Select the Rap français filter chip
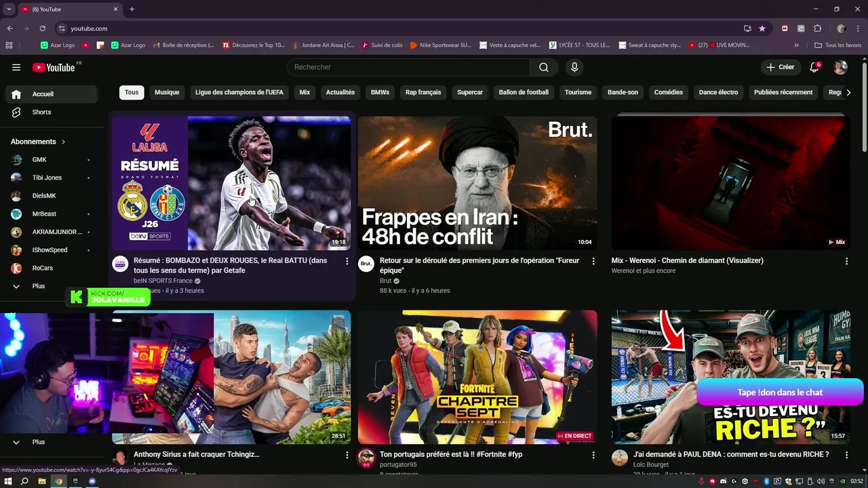868x488 pixels. click(423, 92)
